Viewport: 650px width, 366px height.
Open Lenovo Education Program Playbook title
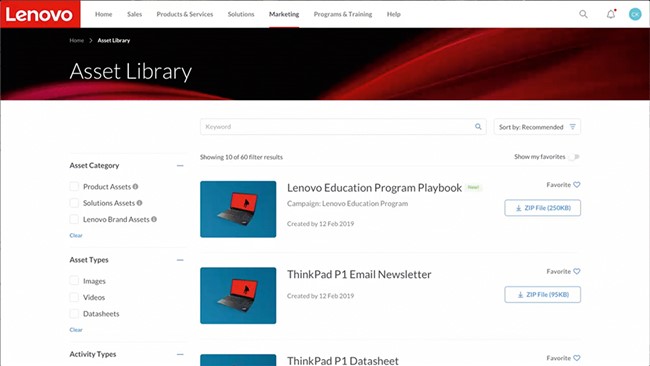click(374, 188)
